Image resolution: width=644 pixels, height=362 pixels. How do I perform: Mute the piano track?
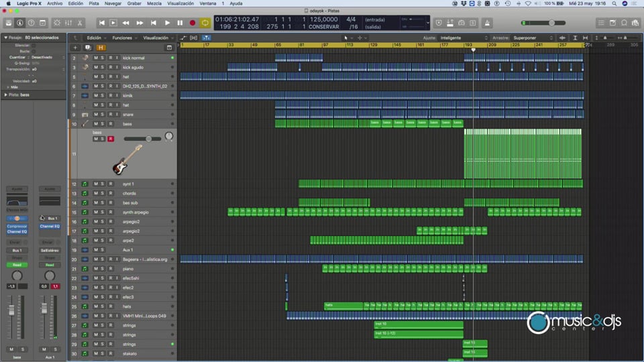[96, 269]
